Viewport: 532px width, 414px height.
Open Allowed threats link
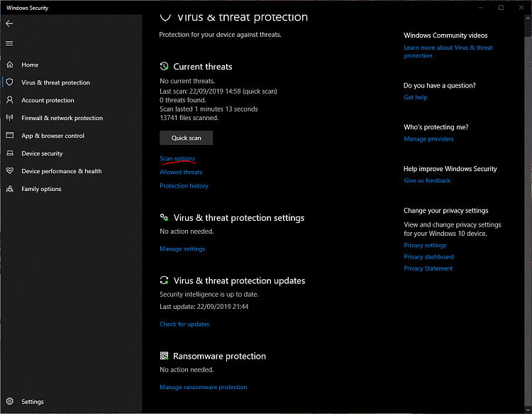tap(181, 172)
